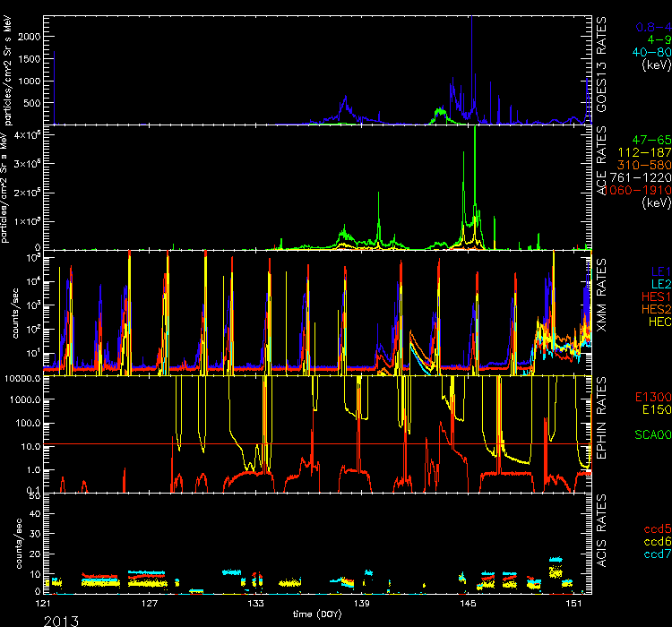Click the blue 0.8-4 GOES13 legend label
The height and width of the screenshot is (627, 672).
coord(649,28)
